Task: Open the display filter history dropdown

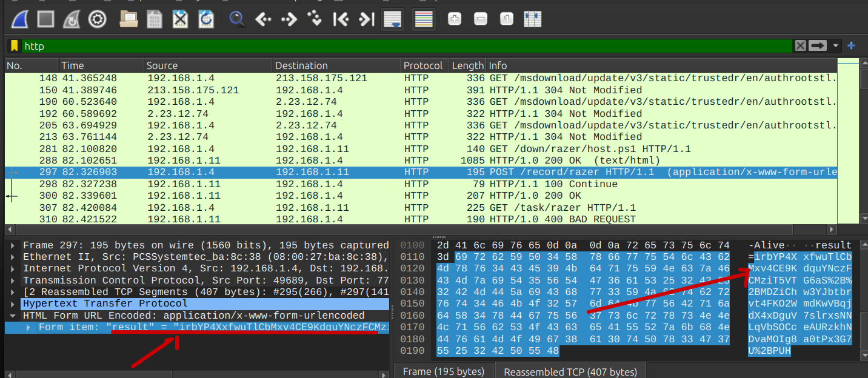Action: pos(837,46)
